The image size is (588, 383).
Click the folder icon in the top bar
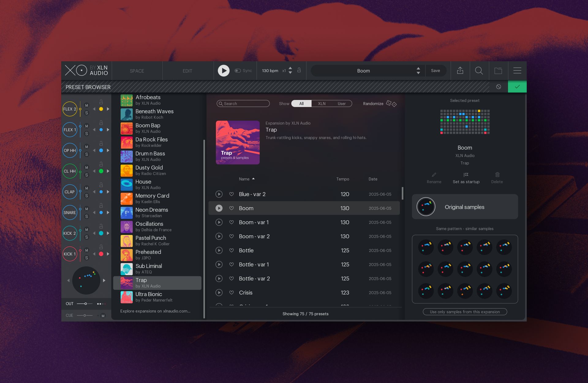tap(498, 71)
